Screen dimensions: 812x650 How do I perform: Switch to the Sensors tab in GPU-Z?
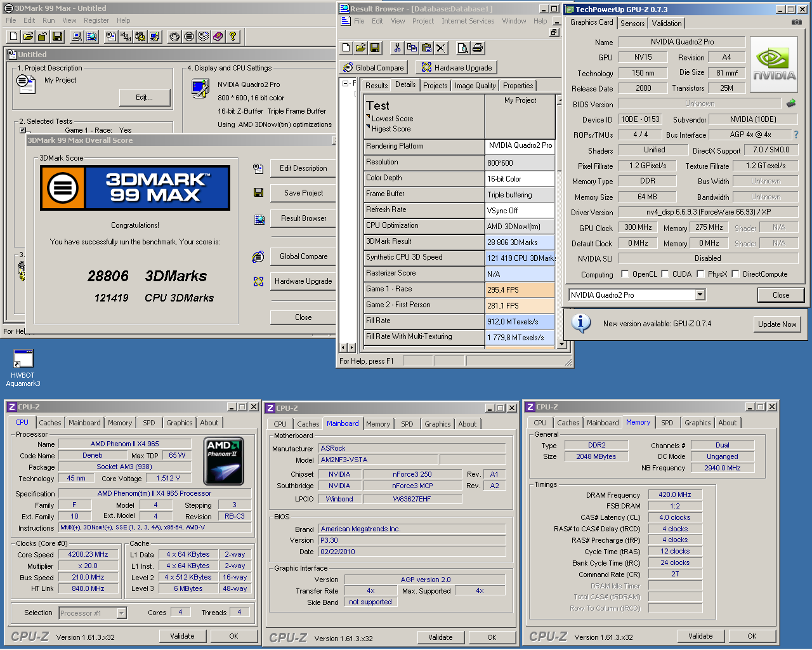tap(632, 23)
